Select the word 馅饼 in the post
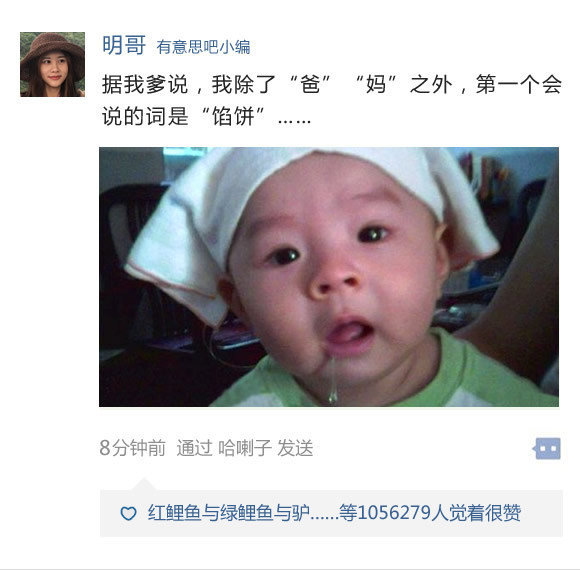 click(233, 117)
